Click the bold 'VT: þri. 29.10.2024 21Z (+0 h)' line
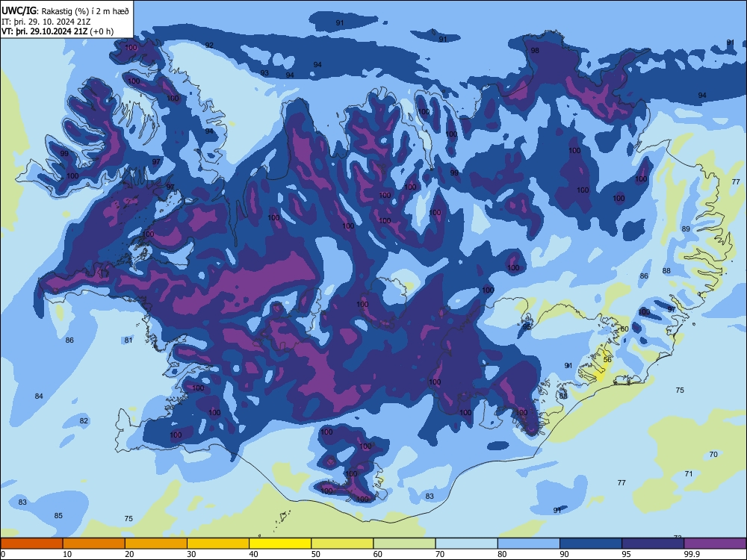Screen dimensions: 747x560 coord(58,31)
